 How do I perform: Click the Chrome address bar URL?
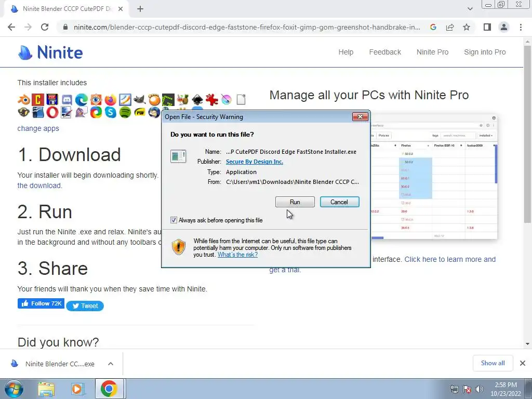point(247,27)
